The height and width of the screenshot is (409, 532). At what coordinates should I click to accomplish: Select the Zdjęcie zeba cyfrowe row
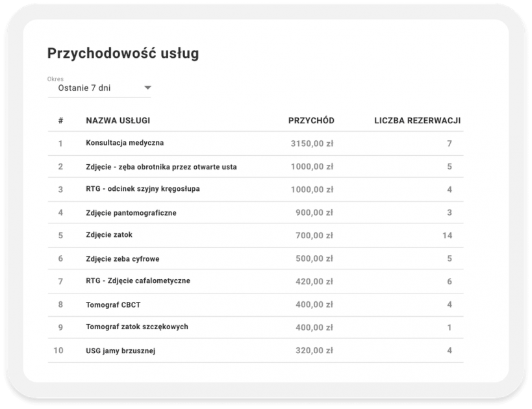coord(255,258)
